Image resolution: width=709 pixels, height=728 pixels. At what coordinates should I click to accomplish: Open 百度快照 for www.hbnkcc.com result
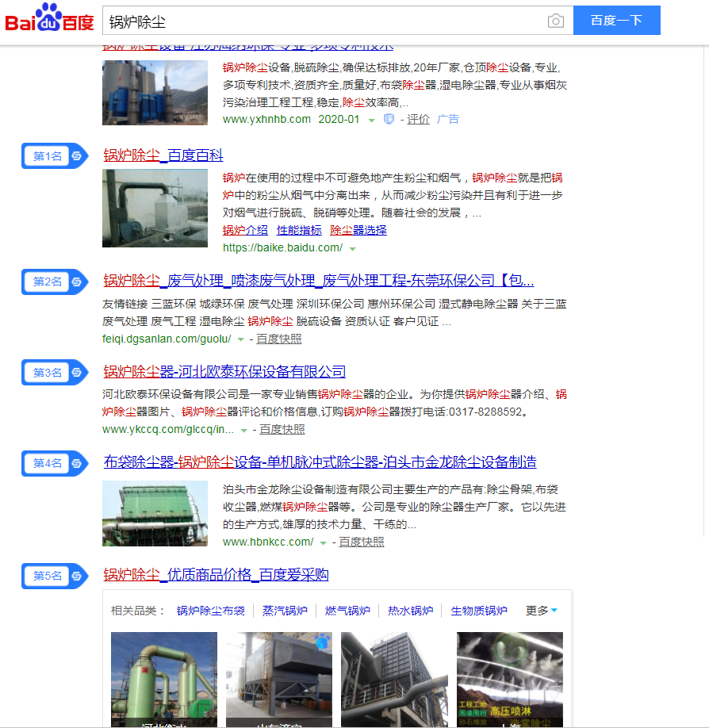pyautogui.click(x=362, y=542)
